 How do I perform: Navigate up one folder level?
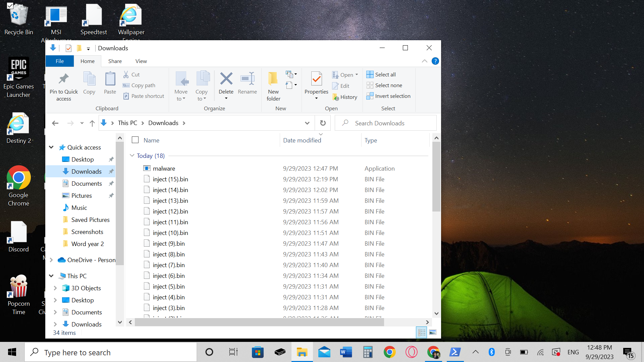click(x=92, y=123)
